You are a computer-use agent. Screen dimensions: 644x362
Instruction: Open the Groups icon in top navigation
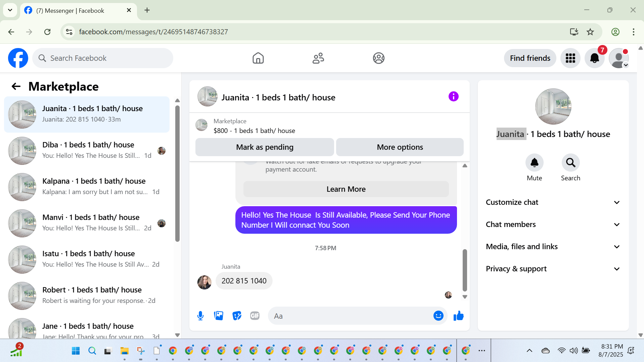pyautogui.click(x=378, y=58)
